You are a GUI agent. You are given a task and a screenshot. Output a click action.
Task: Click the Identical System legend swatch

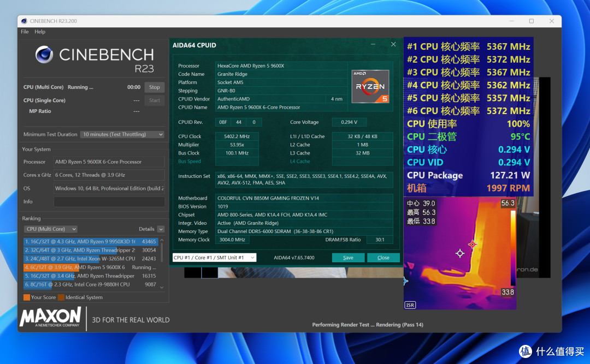(x=61, y=297)
